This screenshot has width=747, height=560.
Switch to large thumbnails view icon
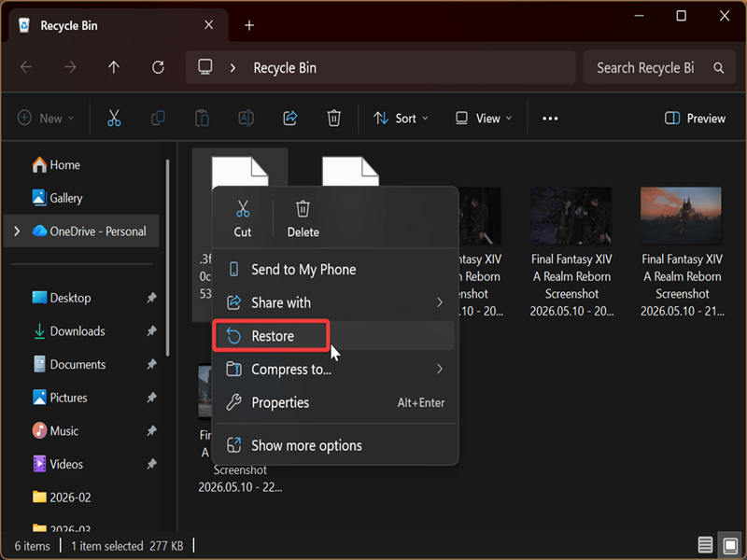pos(730,544)
